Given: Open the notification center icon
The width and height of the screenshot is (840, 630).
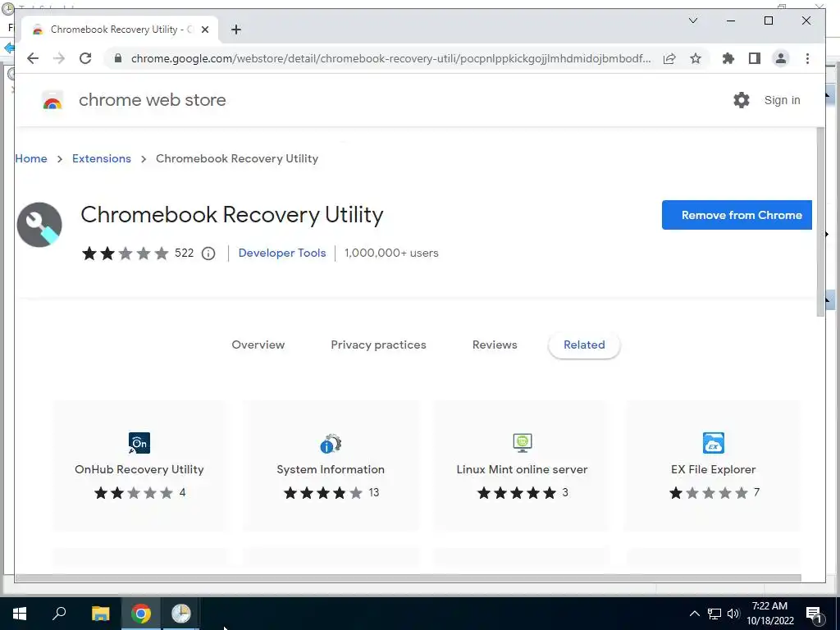Looking at the screenshot, I should coord(815,614).
